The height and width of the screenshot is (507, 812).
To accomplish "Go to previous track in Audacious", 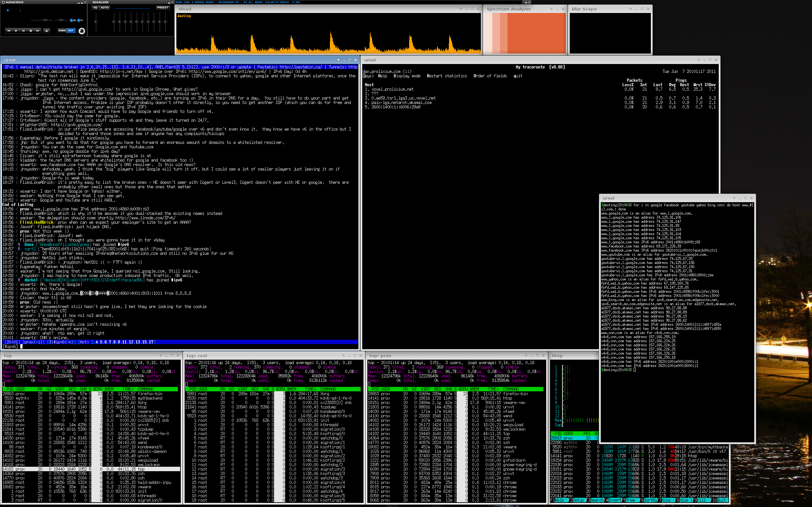I will [9, 31].
